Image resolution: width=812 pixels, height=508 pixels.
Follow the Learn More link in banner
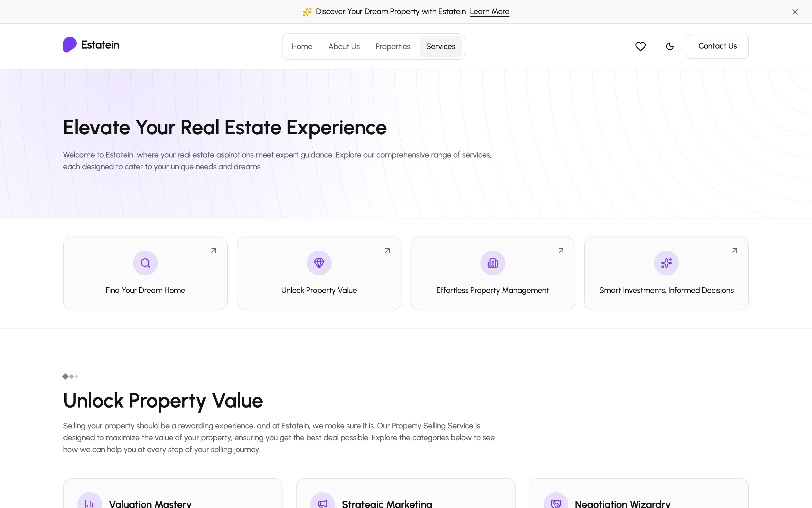tap(489, 12)
